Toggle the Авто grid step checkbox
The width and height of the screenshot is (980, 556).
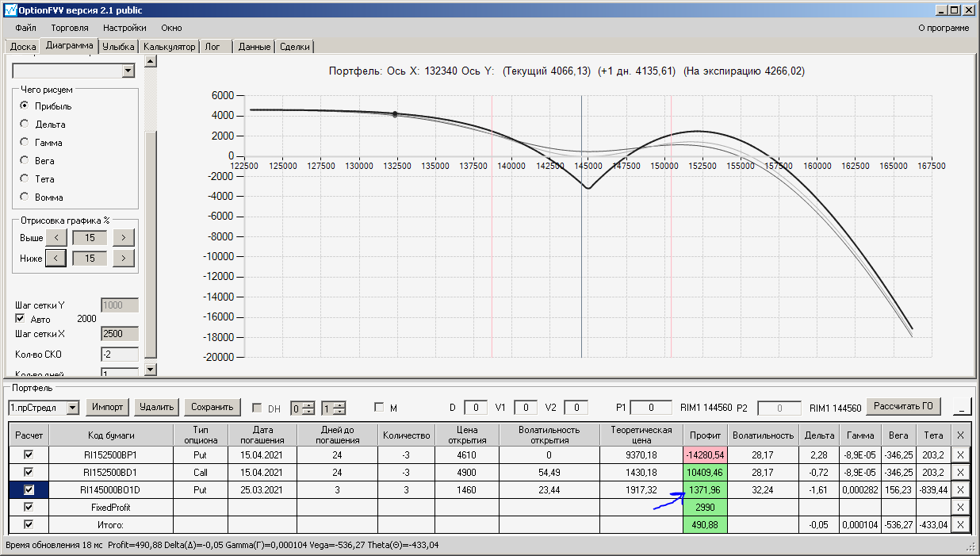pos(21,318)
